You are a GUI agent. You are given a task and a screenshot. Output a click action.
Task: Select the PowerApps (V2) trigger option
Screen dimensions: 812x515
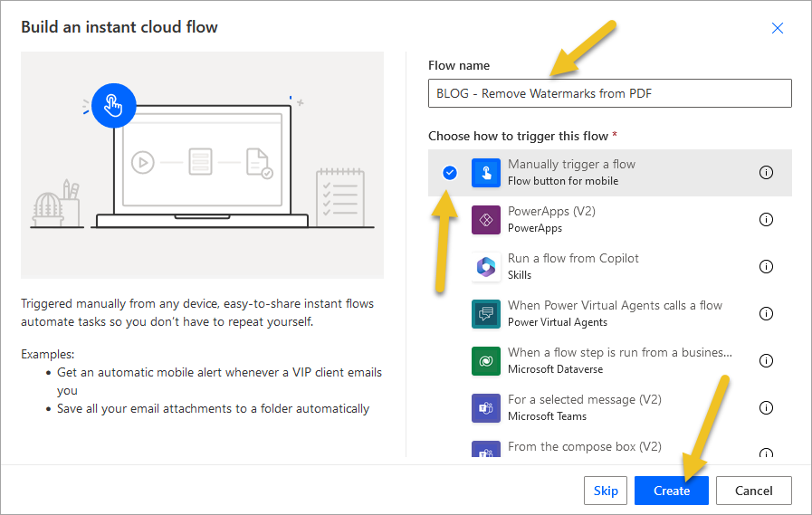(609, 220)
